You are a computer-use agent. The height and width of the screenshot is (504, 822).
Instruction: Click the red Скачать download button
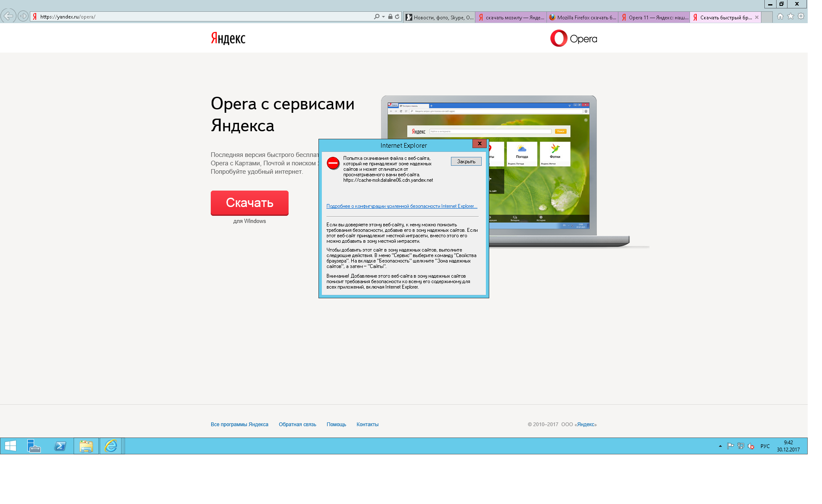coord(249,203)
